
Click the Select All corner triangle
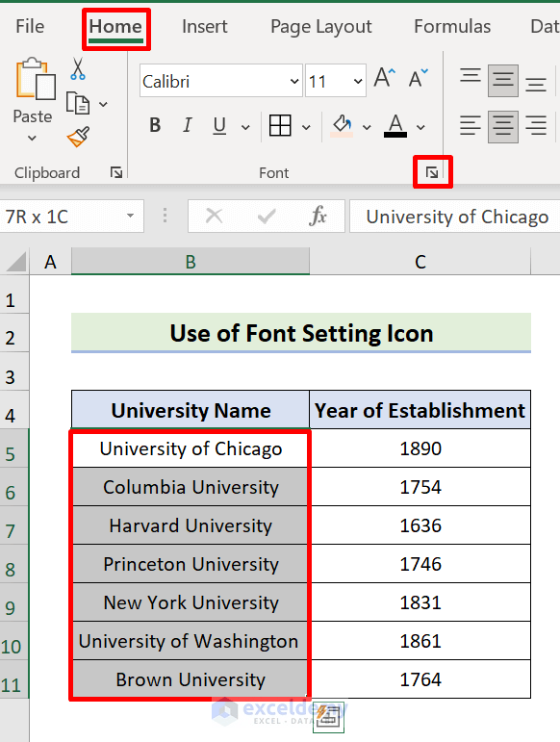pos(15,261)
